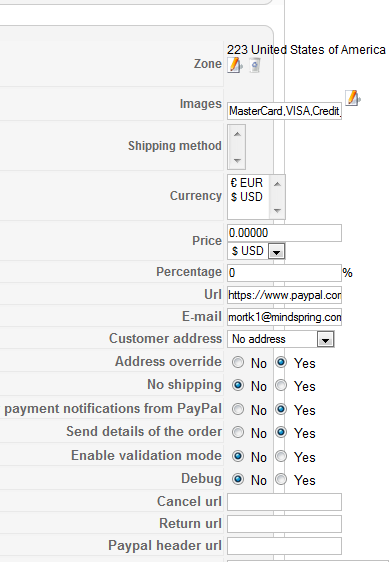Image resolution: width=389 pixels, height=562 pixels.
Task: Select Yes for No shipping
Action: click(281, 385)
